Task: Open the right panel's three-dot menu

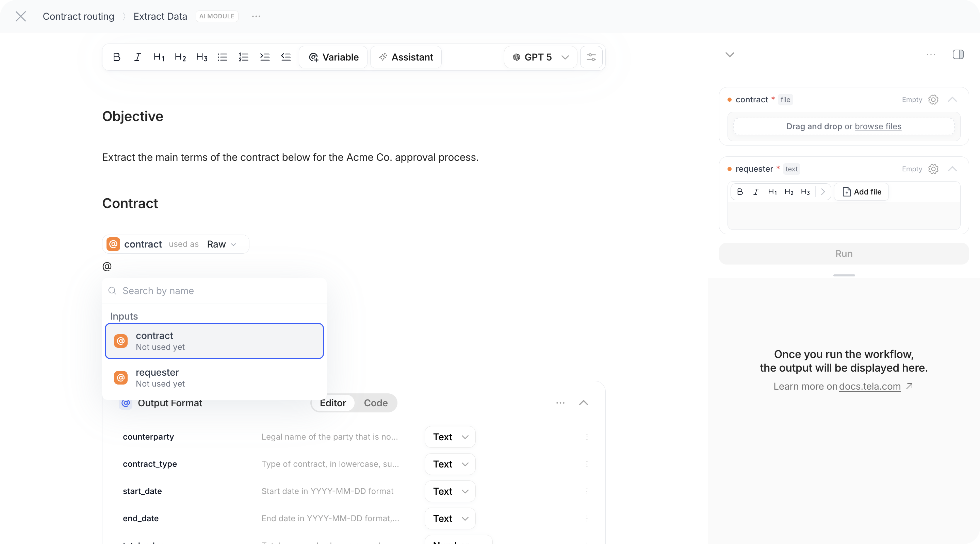Action: 931,55
